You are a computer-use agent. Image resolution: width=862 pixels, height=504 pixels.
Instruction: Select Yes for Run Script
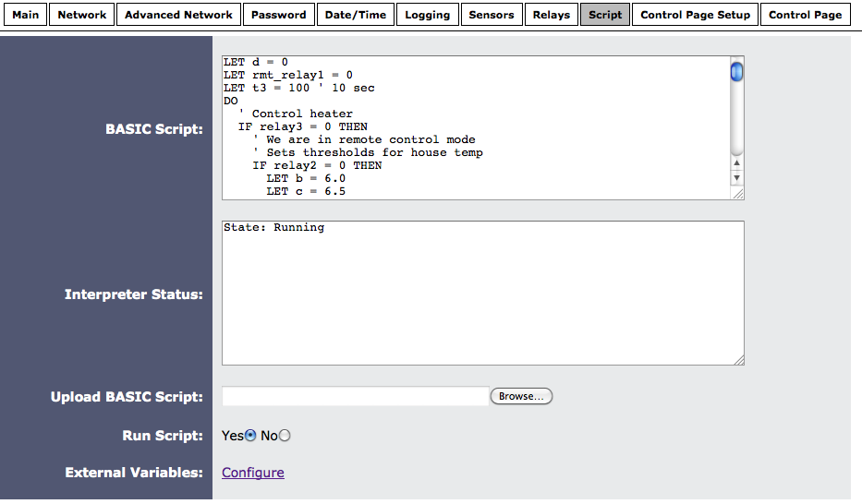(250, 436)
